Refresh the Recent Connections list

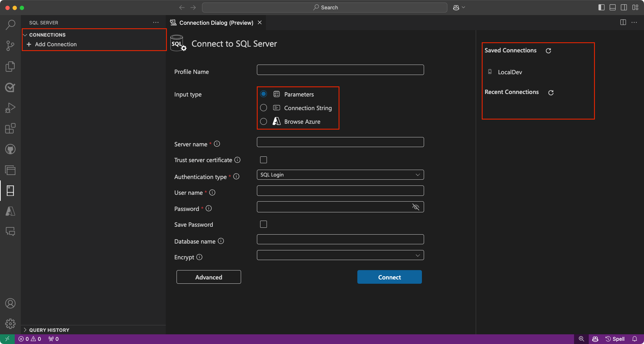(551, 93)
